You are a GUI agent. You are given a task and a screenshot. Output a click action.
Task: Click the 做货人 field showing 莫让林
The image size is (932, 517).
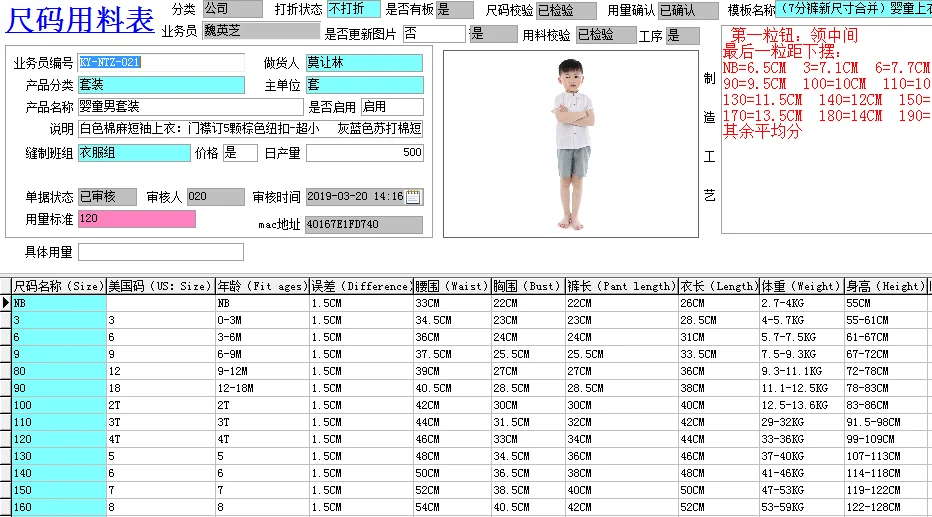(364, 62)
